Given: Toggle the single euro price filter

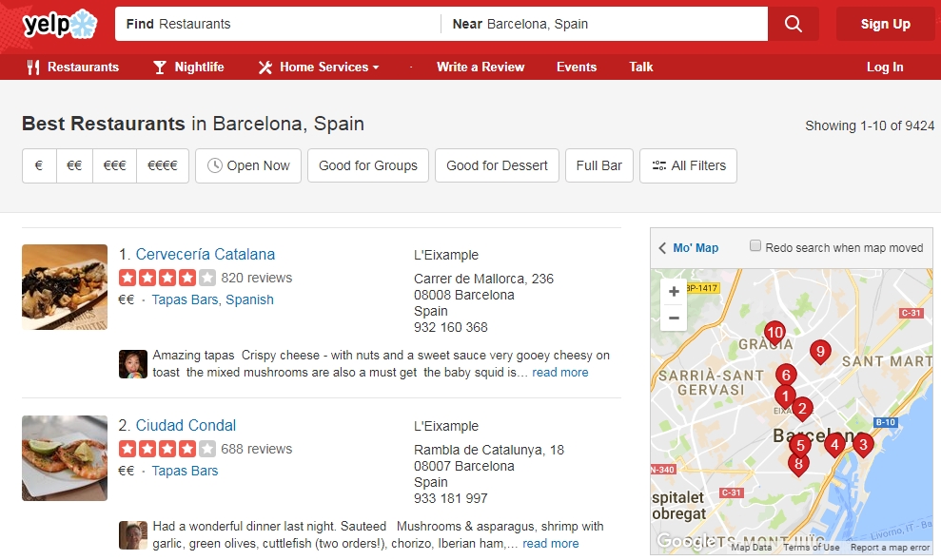Looking at the screenshot, I should [x=39, y=165].
